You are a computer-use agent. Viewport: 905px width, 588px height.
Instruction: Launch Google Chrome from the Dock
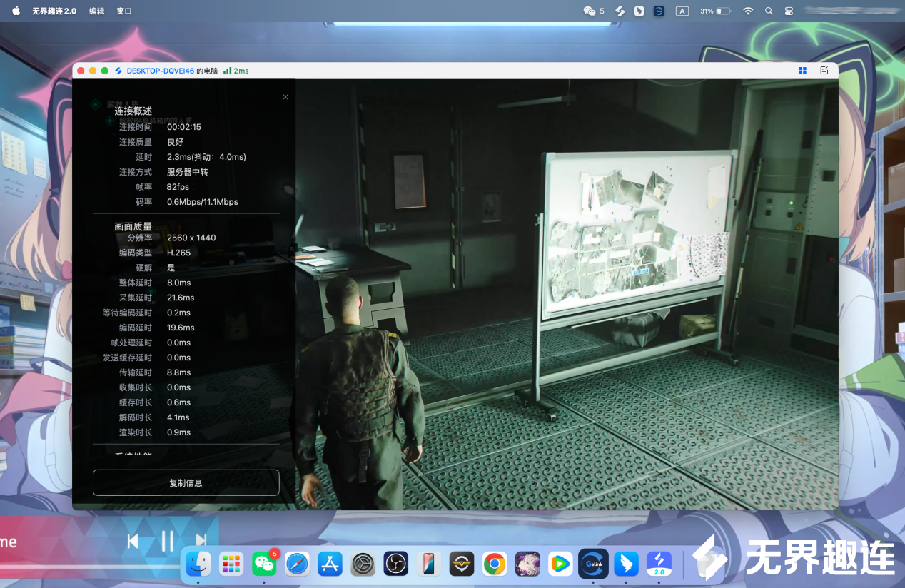click(494, 564)
